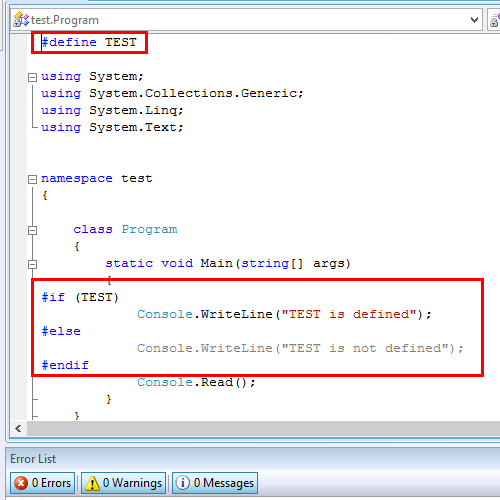This screenshot has width=500, height=500.
Task: Toggle the 0 Messages filter button
Action: click(215, 483)
